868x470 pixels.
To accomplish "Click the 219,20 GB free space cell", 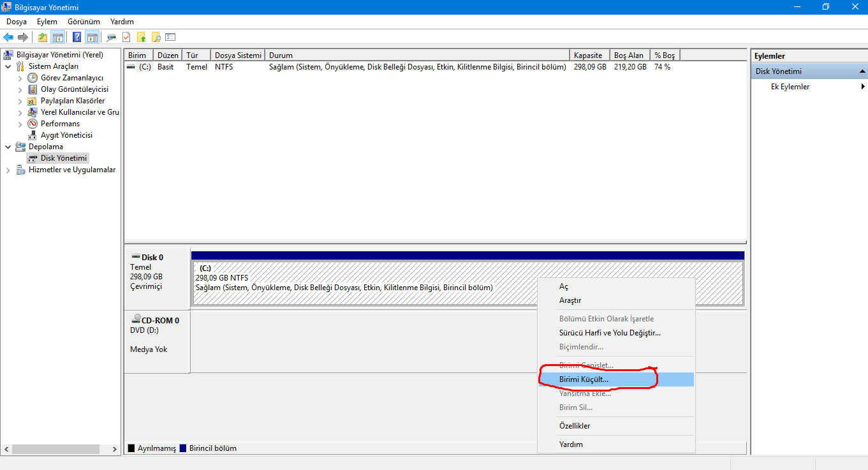I will 630,67.
